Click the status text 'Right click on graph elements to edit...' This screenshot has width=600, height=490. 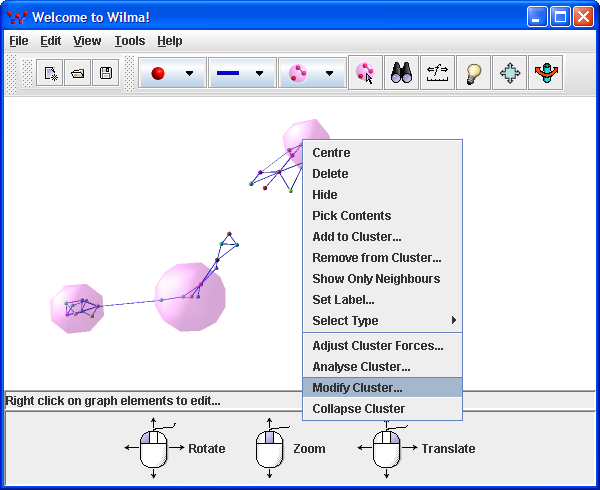coord(113,401)
